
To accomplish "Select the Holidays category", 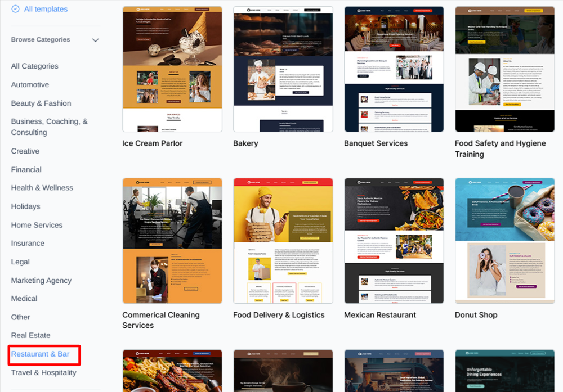I will tap(25, 206).
